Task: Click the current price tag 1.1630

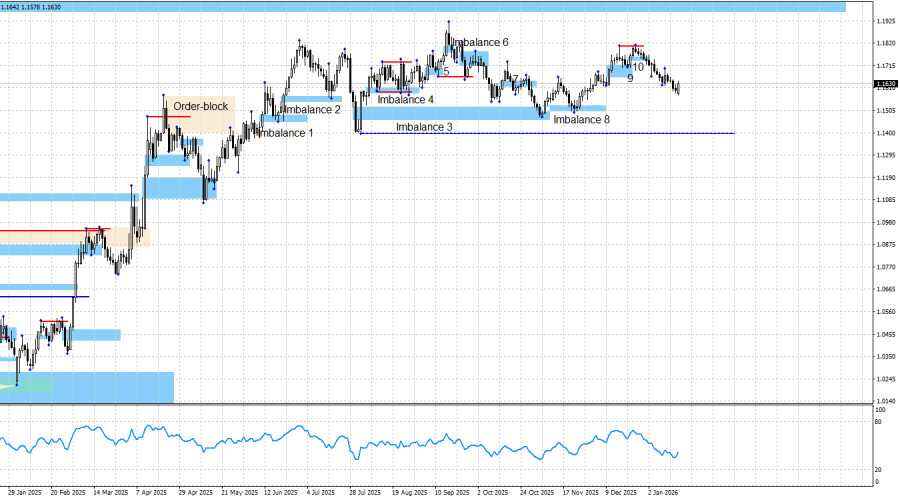Action: 885,84
